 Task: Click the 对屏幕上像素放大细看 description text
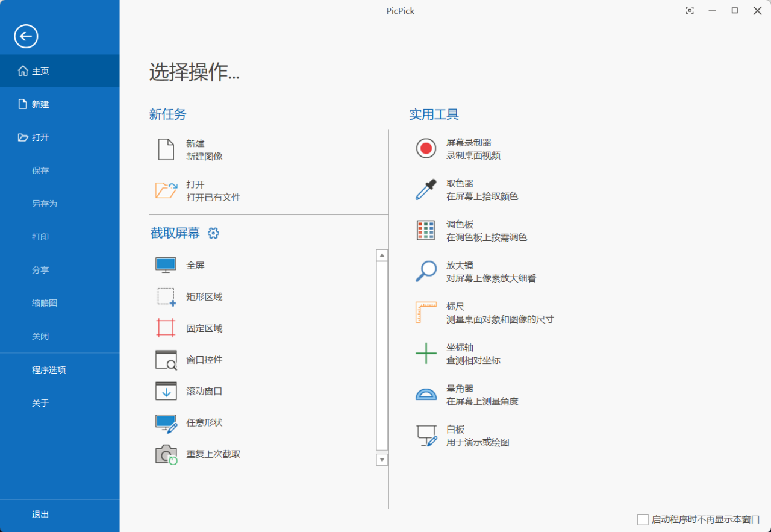click(492, 278)
